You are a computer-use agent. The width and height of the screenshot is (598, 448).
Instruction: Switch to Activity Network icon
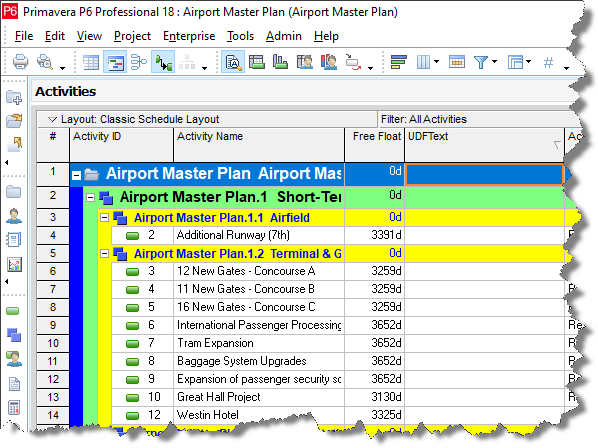pyautogui.click(x=139, y=62)
